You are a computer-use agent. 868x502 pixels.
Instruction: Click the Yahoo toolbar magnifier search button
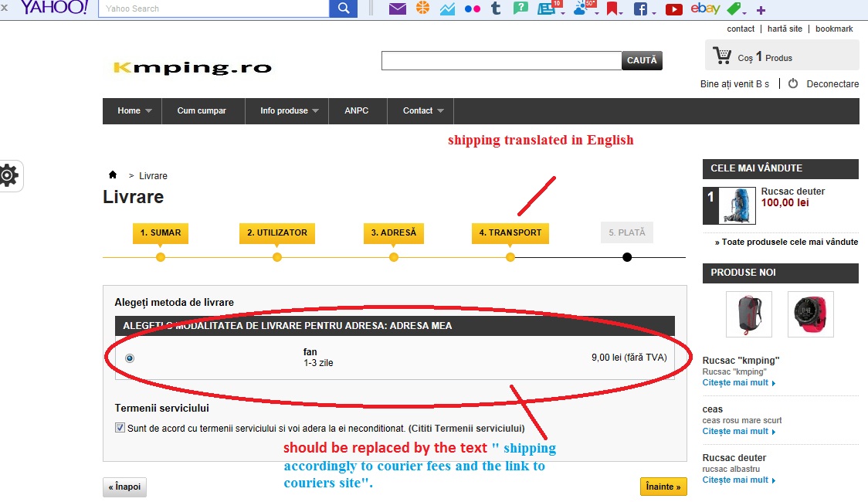[343, 8]
